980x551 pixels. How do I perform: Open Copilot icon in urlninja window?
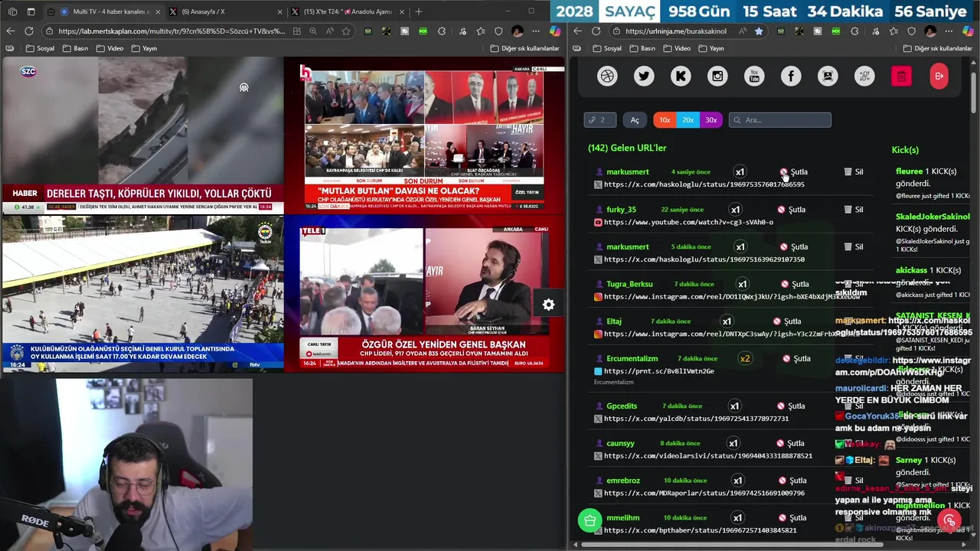969,31
